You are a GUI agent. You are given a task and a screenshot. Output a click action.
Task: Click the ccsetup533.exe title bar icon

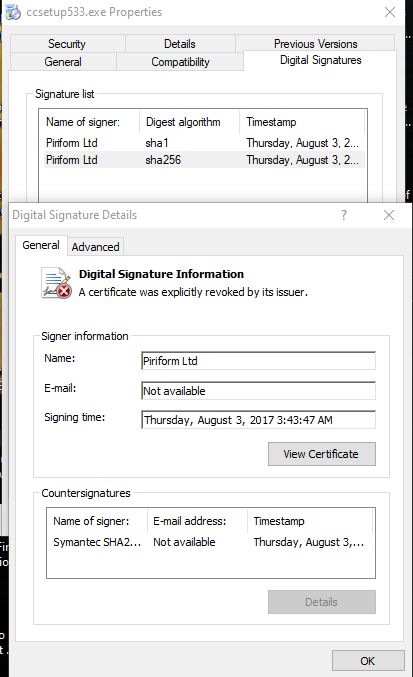[x=13, y=12]
